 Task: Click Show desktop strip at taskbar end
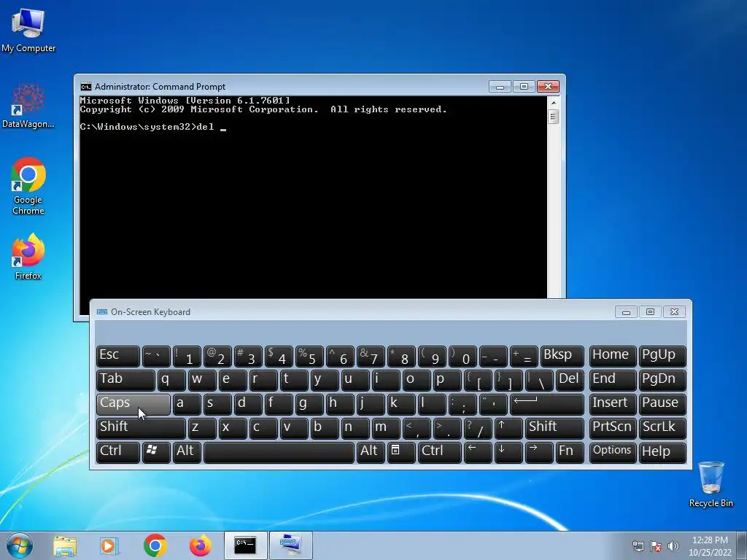[x=742, y=545]
